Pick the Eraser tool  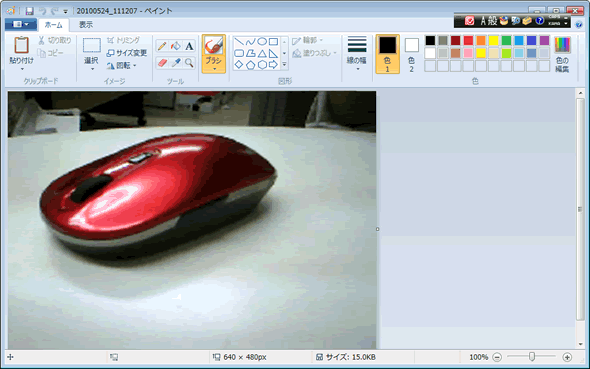[162, 62]
